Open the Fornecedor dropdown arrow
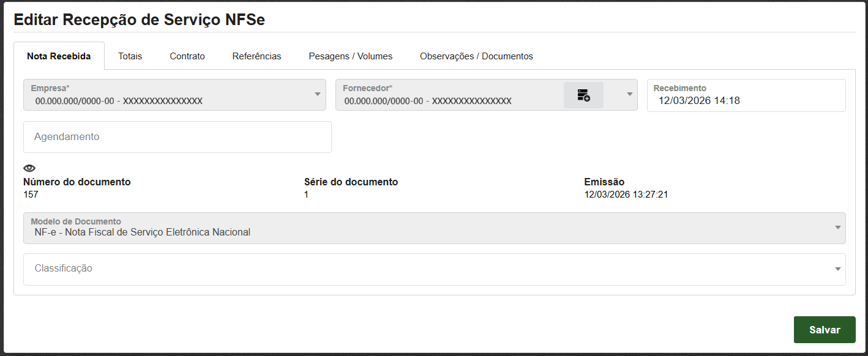The height and width of the screenshot is (356, 868). pyautogui.click(x=629, y=94)
